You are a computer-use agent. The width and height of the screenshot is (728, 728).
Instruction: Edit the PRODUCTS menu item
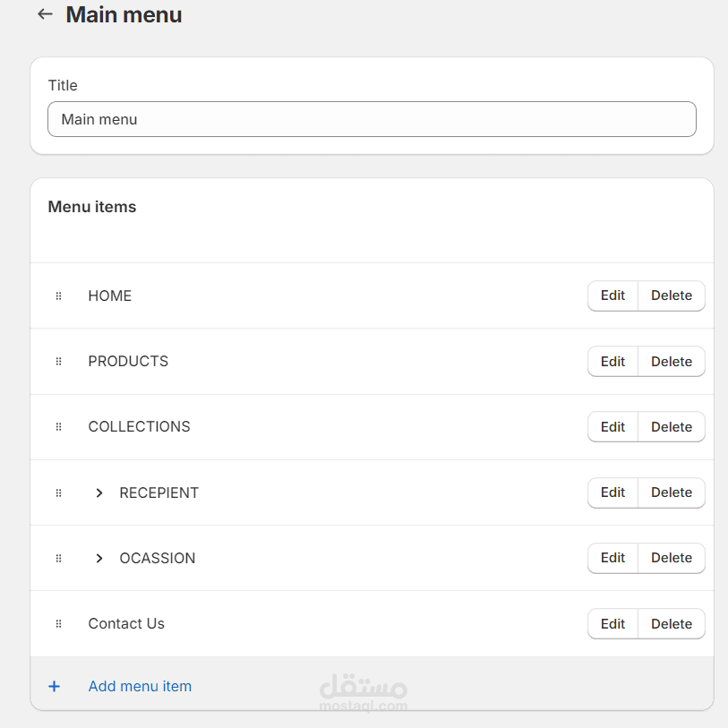coord(612,362)
